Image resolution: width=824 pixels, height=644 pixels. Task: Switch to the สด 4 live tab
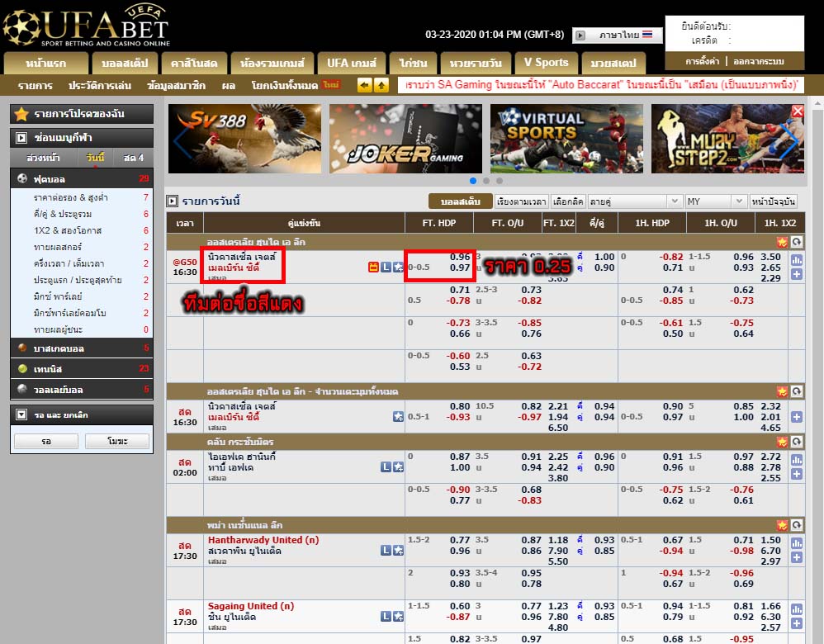tap(134, 158)
